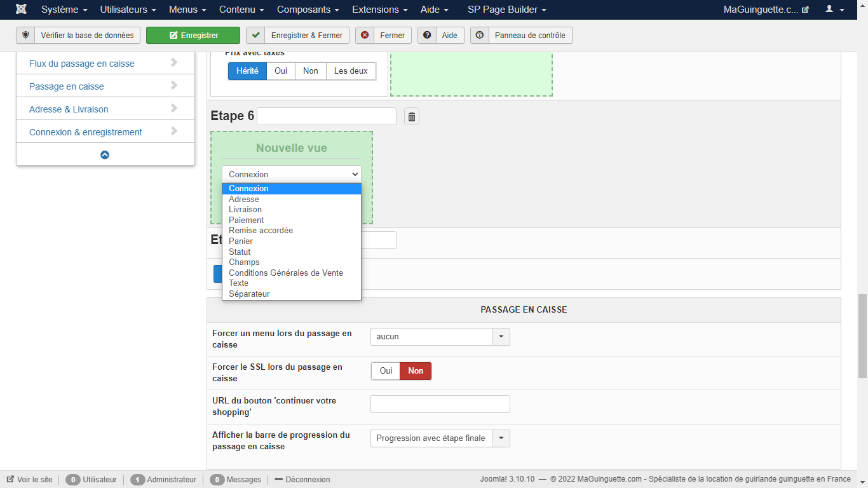Click the continuer votre shopping URL field
The image size is (868, 488).
[440, 404]
